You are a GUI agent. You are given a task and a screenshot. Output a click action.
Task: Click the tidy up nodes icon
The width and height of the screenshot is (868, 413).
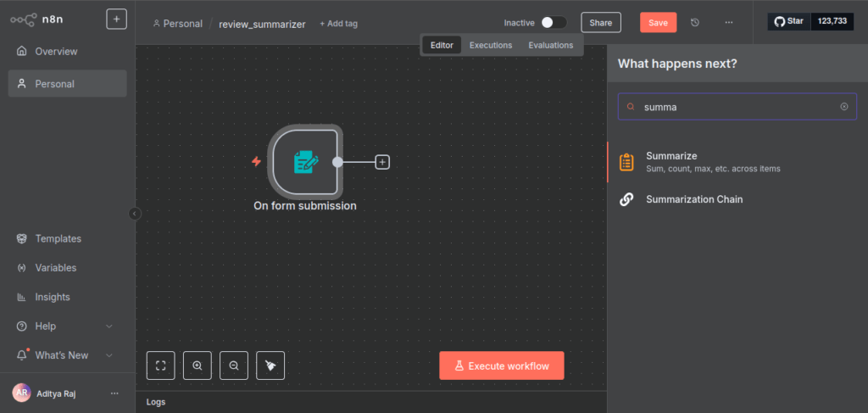(x=270, y=366)
